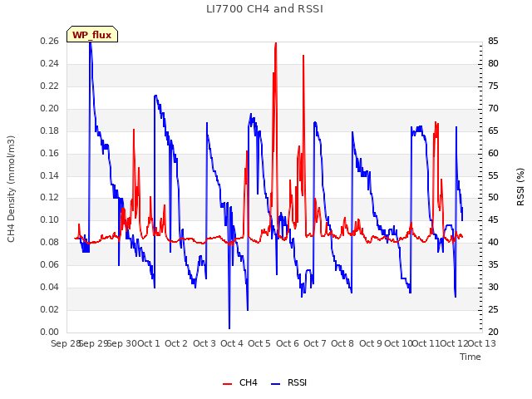Click the 0.20 left axis tick value
This screenshot has width=532, height=399.
[49, 108]
